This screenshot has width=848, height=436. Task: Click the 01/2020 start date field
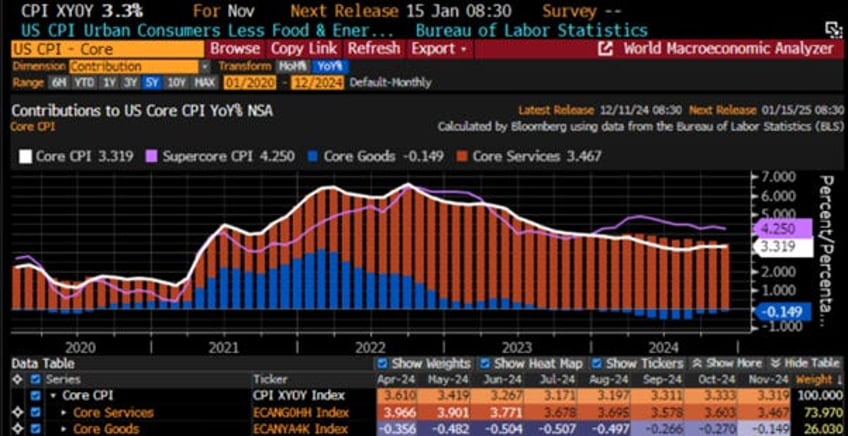point(250,83)
